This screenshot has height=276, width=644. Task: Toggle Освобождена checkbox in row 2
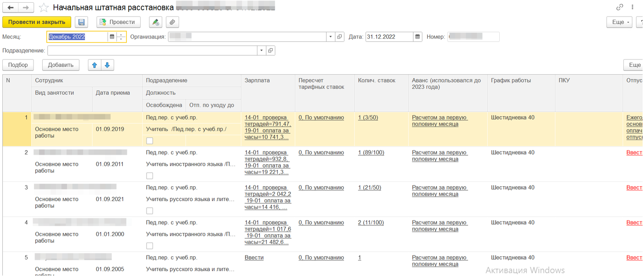(150, 176)
